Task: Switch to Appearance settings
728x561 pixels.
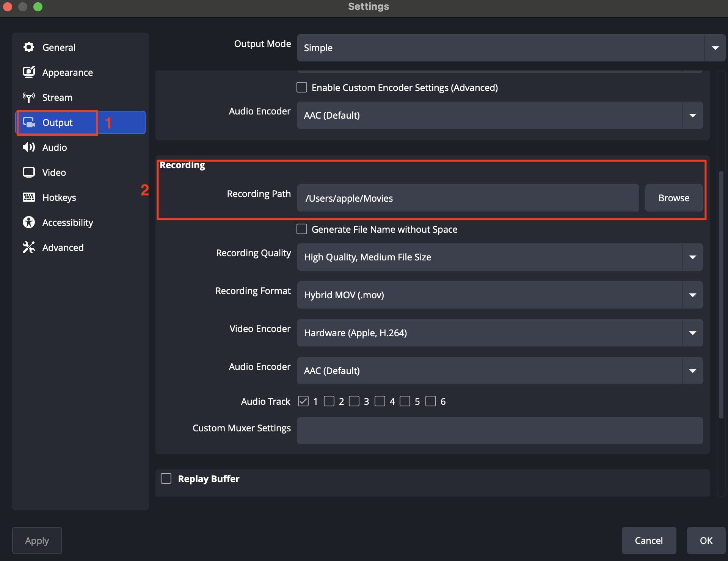Action: pos(80,72)
